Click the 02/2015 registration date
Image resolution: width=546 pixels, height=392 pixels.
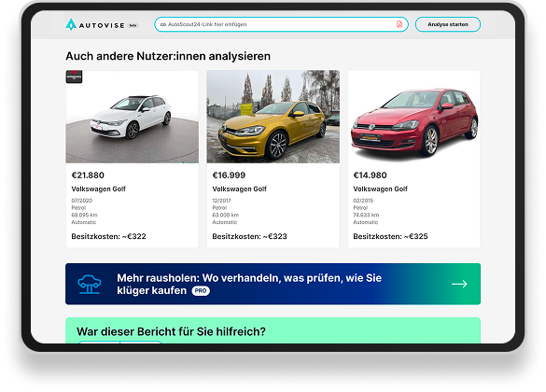pyautogui.click(x=363, y=201)
